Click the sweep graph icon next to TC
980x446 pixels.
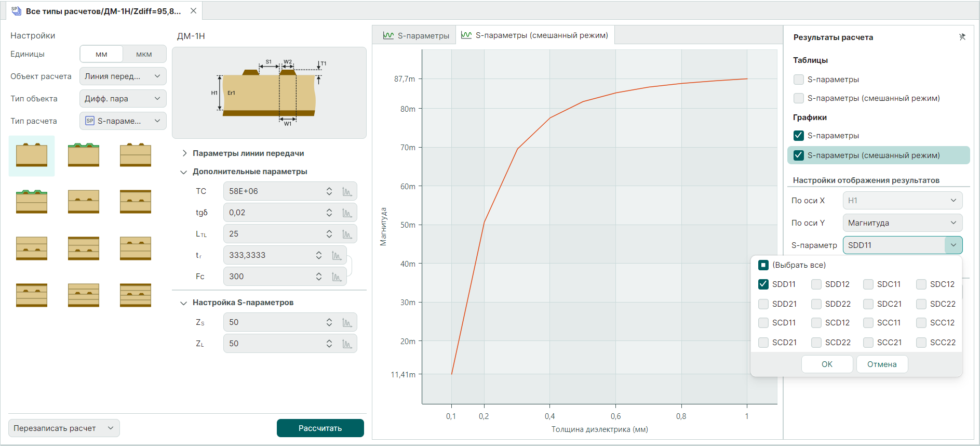(x=347, y=191)
